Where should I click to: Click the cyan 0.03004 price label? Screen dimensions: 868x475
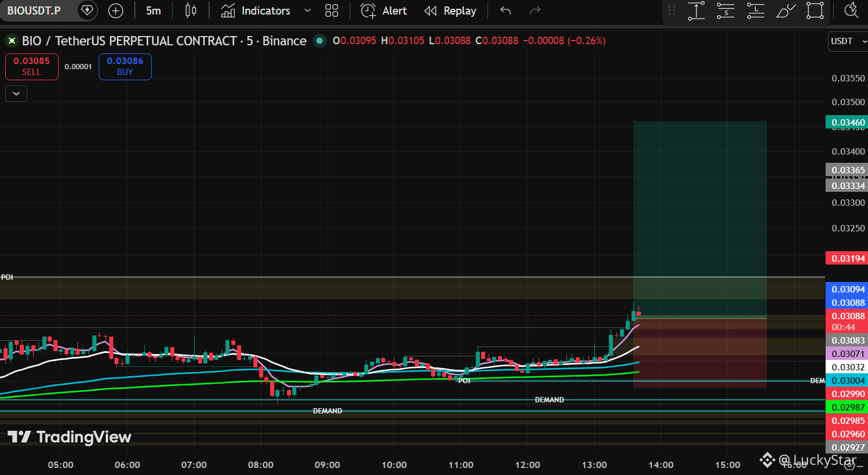tap(847, 380)
